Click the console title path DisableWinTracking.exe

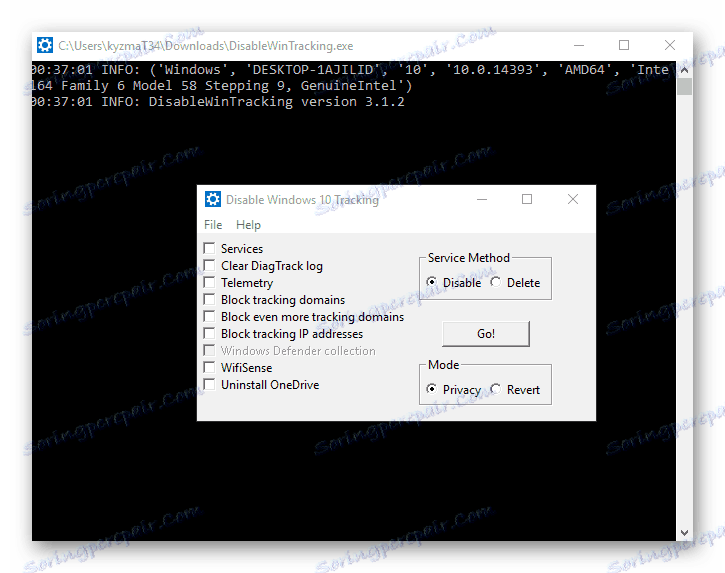(206, 46)
